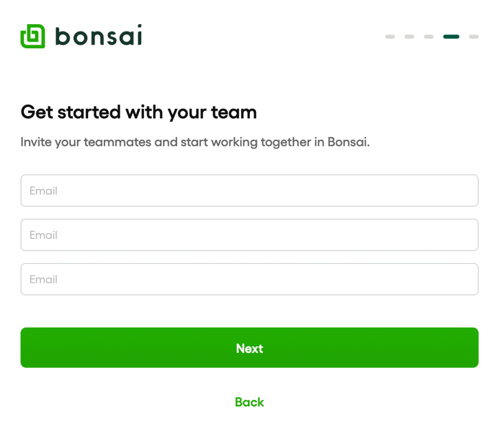Select the second progress step indicator
The height and width of the screenshot is (431, 504).
tap(409, 36)
